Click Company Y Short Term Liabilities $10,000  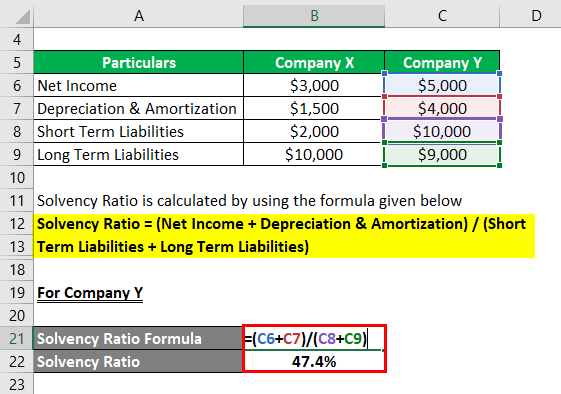click(442, 131)
